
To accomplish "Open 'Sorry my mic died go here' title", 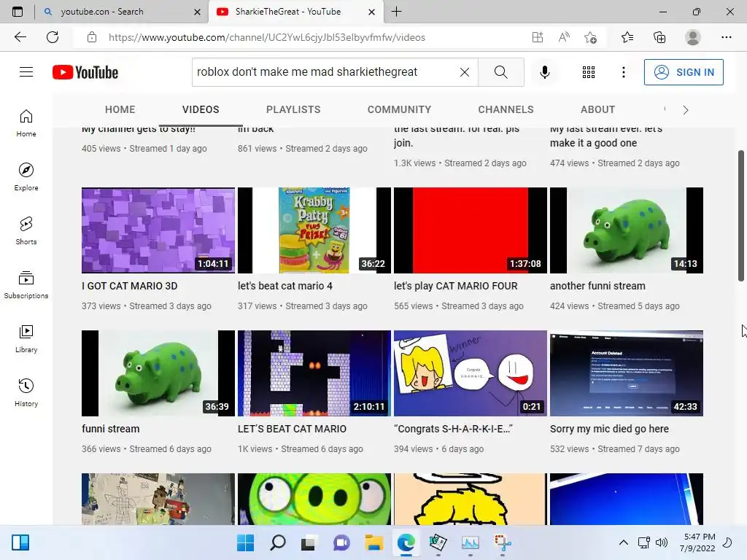I will (609, 429).
